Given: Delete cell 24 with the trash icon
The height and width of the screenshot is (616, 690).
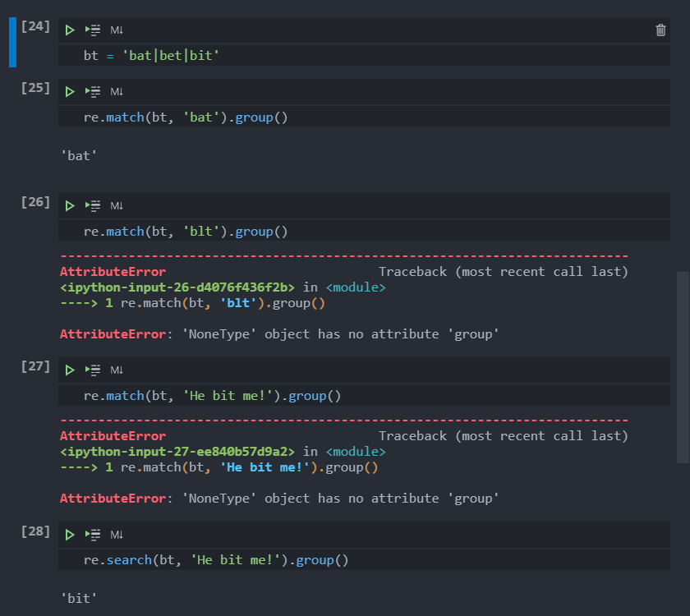Looking at the screenshot, I should pyautogui.click(x=660, y=30).
